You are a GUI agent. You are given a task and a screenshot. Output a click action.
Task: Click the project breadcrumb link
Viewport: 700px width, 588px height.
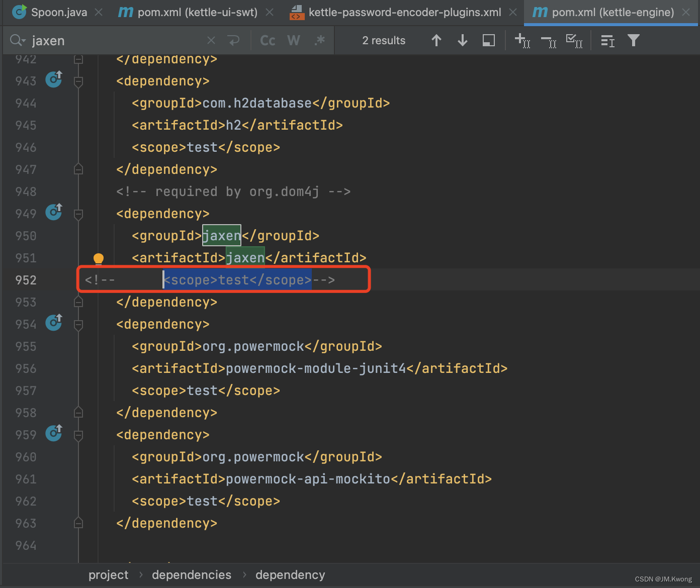(x=109, y=574)
